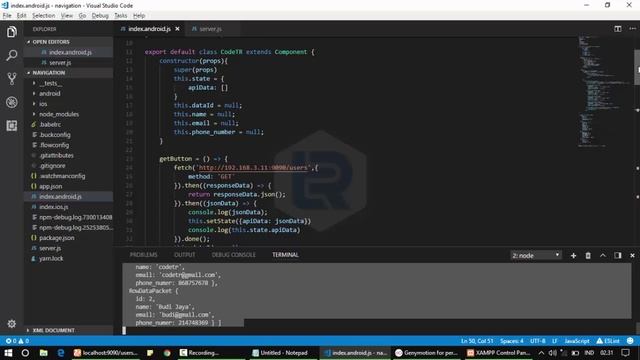Open Edge browser from taskbar
Image resolution: width=640 pixels, height=360 pixels.
pos(61,353)
